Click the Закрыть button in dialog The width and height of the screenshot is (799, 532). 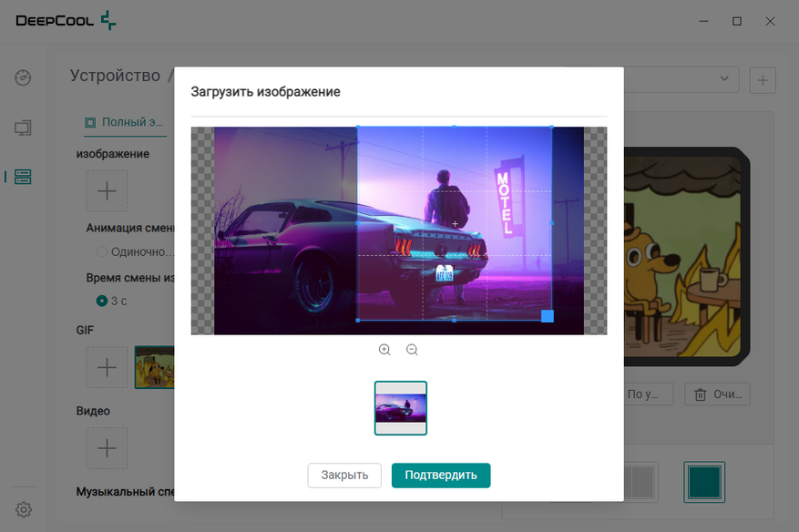click(344, 475)
